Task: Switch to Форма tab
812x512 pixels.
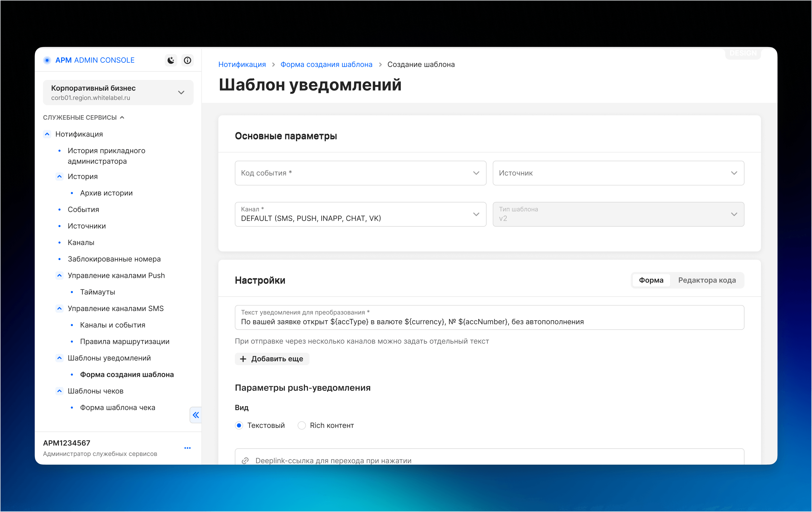Action: [651, 280]
